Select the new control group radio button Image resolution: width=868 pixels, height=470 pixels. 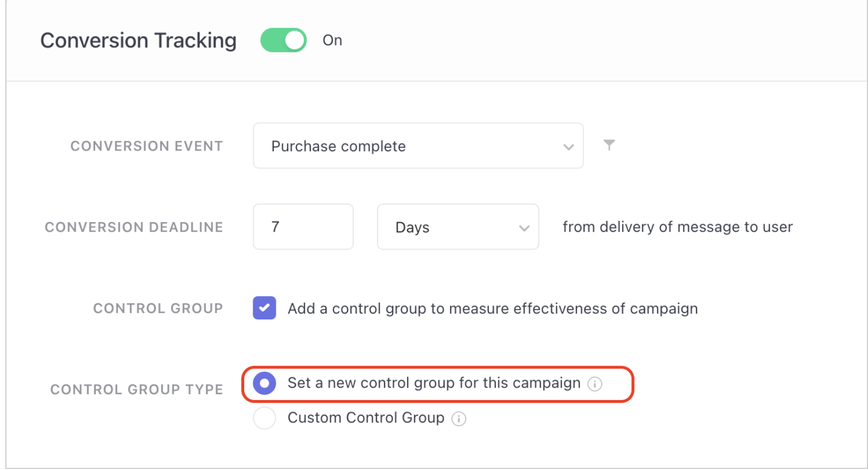click(x=265, y=383)
